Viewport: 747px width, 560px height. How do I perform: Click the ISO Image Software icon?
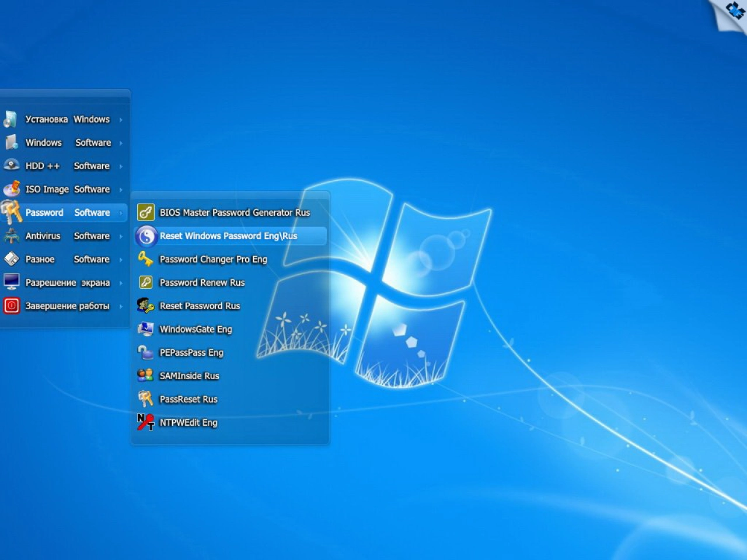pyautogui.click(x=11, y=189)
